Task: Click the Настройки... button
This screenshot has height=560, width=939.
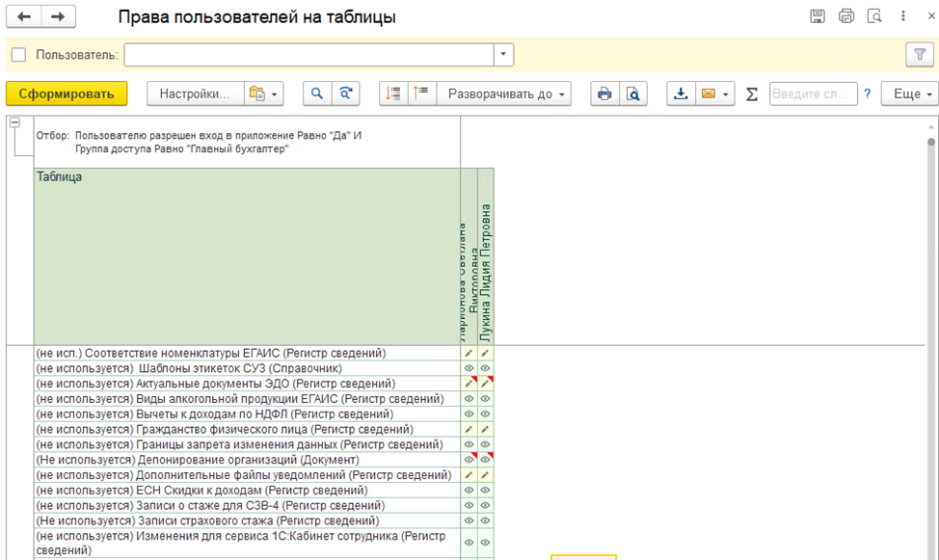Action: [195, 93]
